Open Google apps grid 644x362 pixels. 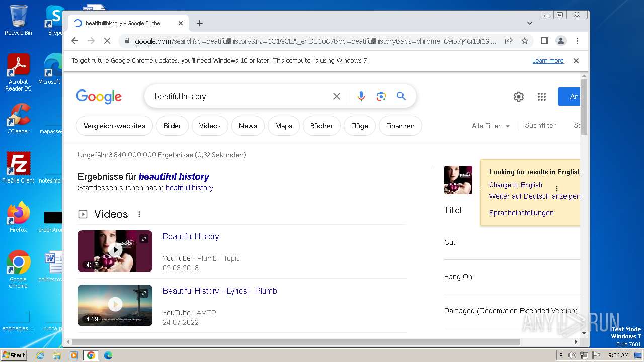coord(542,97)
